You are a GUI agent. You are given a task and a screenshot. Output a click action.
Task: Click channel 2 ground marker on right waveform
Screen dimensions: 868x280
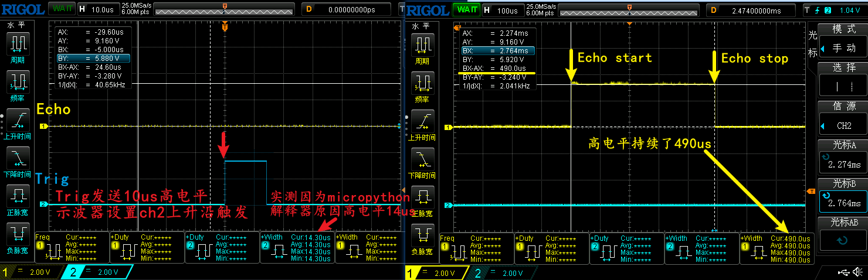[448, 205]
